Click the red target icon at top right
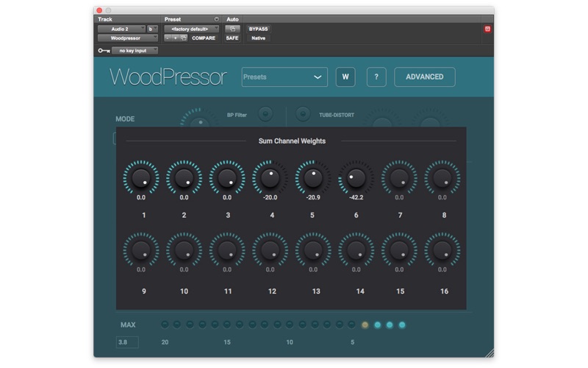Screen dimensions: 588x368 [x=487, y=29]
